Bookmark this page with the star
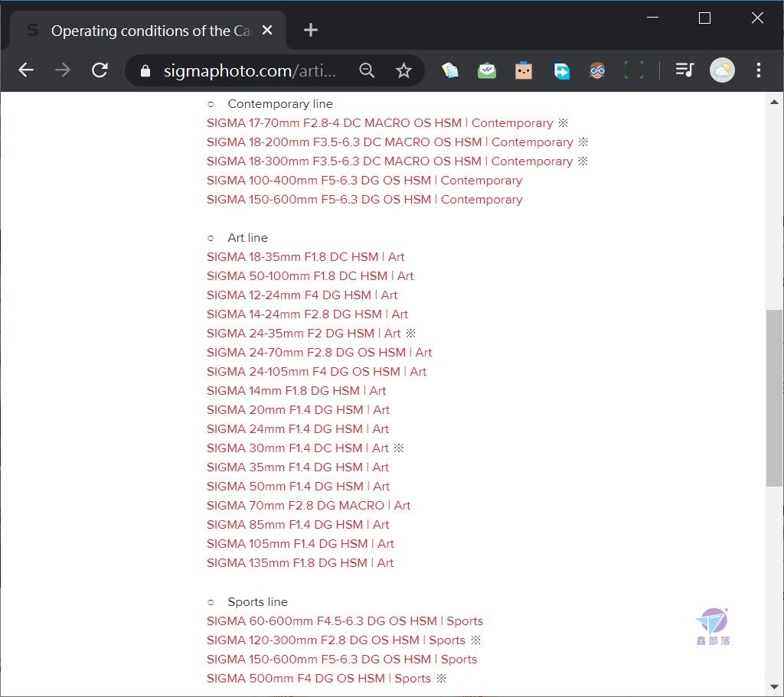 (x=403, y=70)
